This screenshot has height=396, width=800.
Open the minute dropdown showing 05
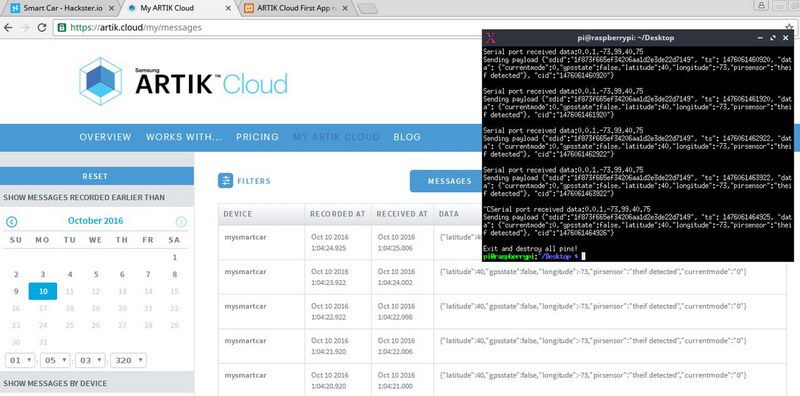(x=55, y=360)
